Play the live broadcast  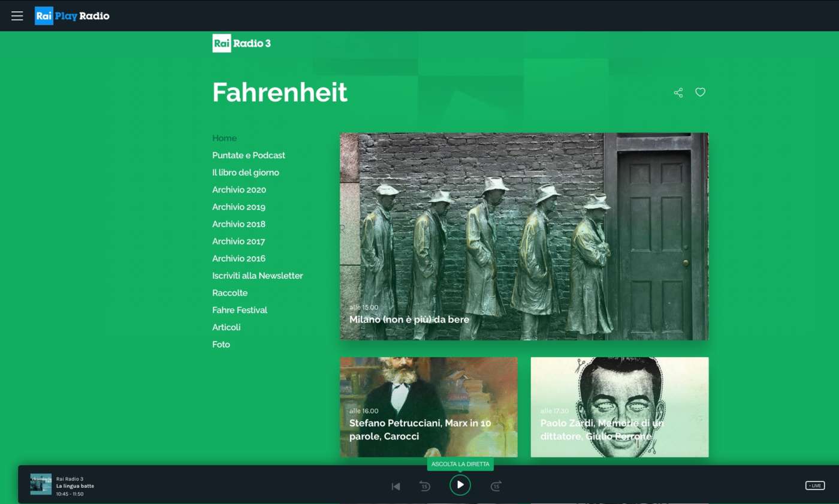(x=460, y=485)
